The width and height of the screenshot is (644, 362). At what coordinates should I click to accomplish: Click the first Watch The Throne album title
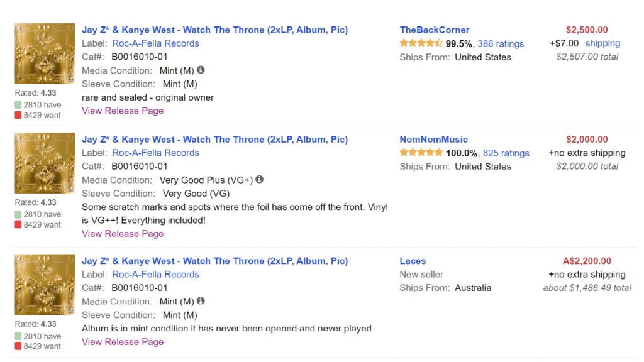tap(214, 30)
